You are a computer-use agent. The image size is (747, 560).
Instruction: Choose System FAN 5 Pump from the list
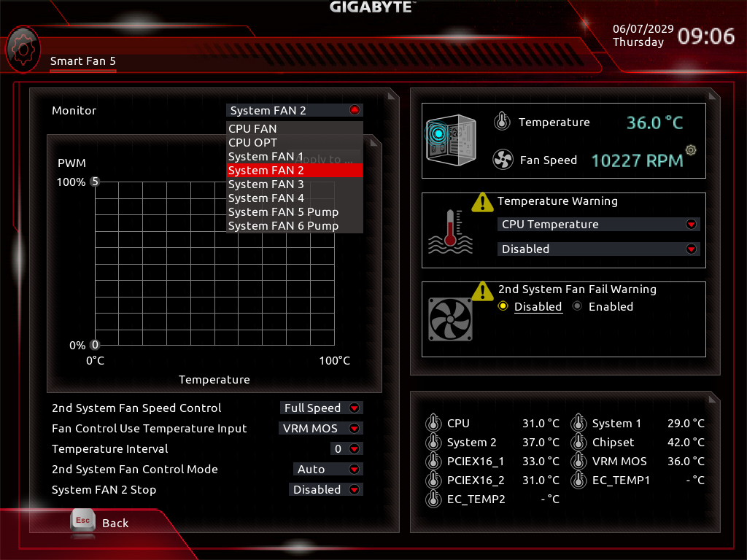(x=295, y=211)
